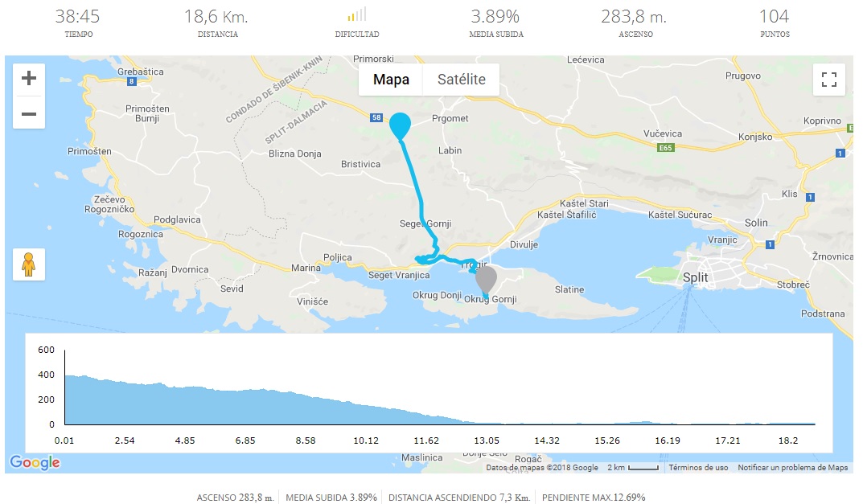Image resolution: width=863 pixels, height=504 pixels.
Task: Click the blue route start marker
Action: pyautogui.click(x=400, y=125)
